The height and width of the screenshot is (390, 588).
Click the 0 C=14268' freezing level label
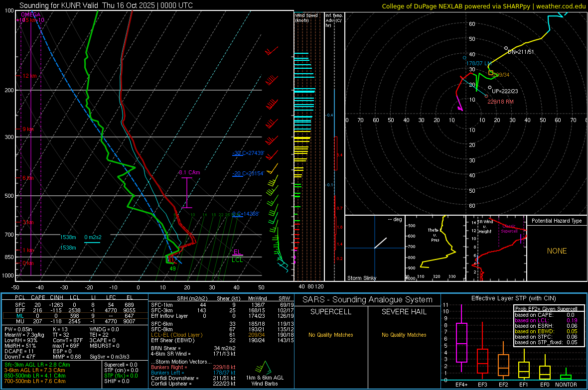point(245,214)
